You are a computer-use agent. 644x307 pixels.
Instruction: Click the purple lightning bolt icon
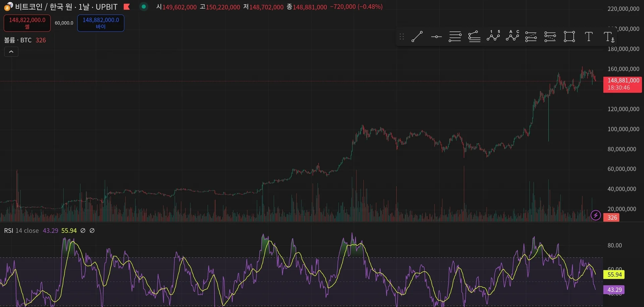(596, 215)
